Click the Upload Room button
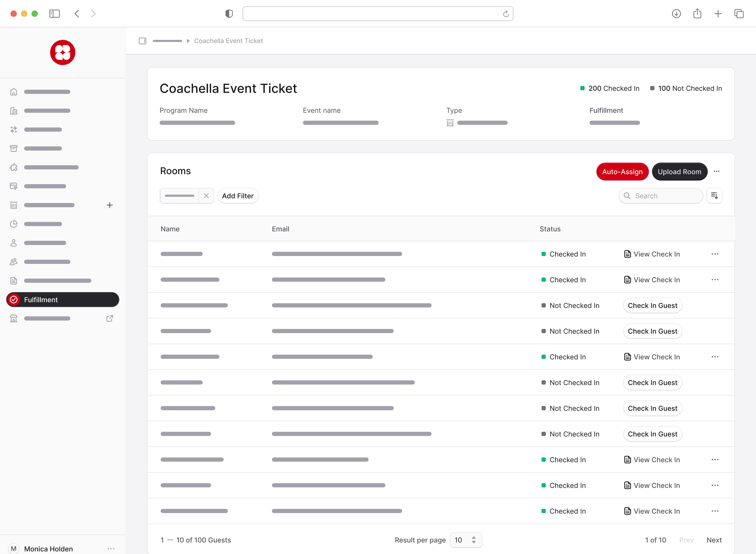 pyautogui.click(x=680, y=172)
